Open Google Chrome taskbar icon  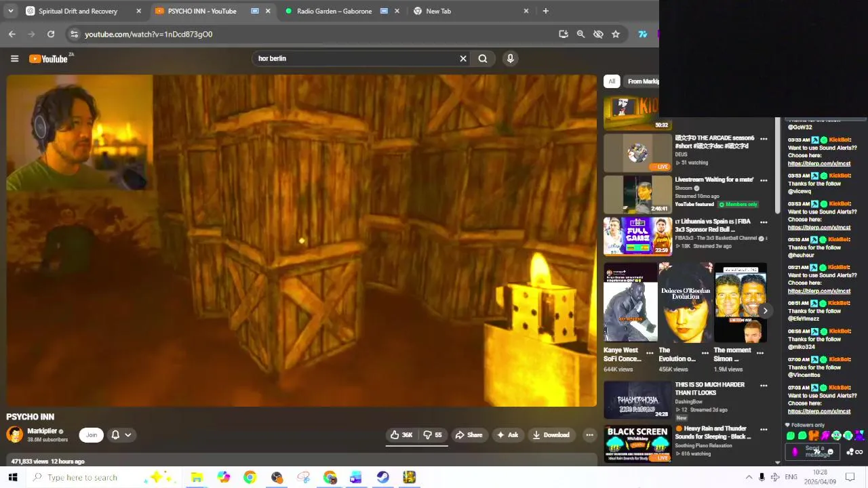(x=250, y=477)
